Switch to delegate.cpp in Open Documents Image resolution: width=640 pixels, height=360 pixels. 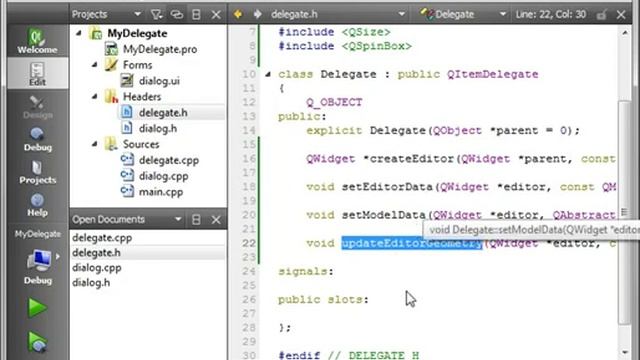click(102, 238)
